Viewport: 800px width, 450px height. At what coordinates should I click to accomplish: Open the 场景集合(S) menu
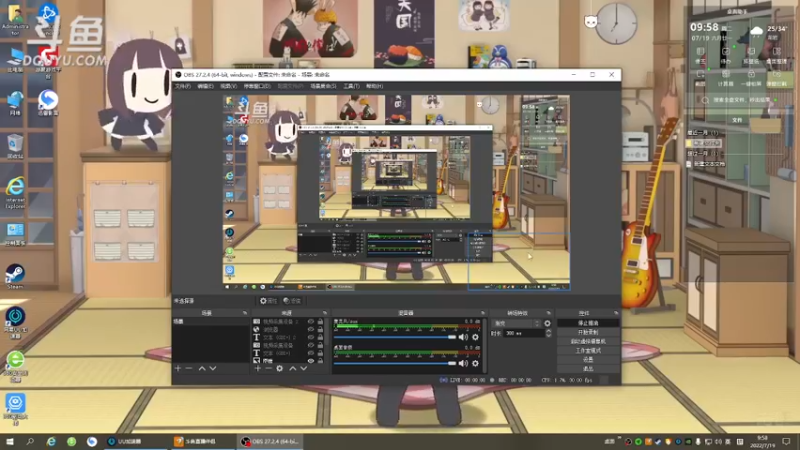pyautogui.click(x=323, y=86)
